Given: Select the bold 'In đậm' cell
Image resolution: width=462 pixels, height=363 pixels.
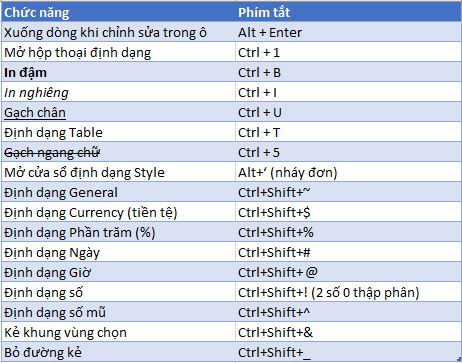Looking at the screenshot, I should [x=119, y=72].
